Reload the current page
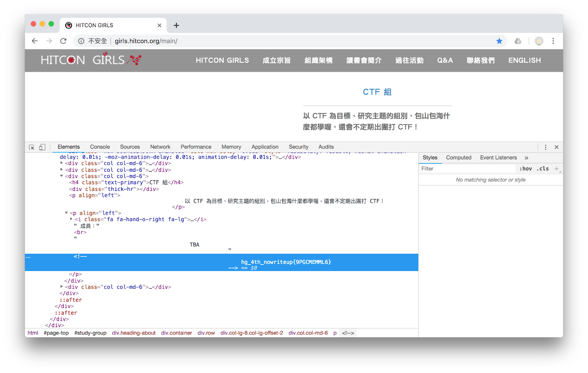This screenshot has height=373, width=588. (63, 41)
